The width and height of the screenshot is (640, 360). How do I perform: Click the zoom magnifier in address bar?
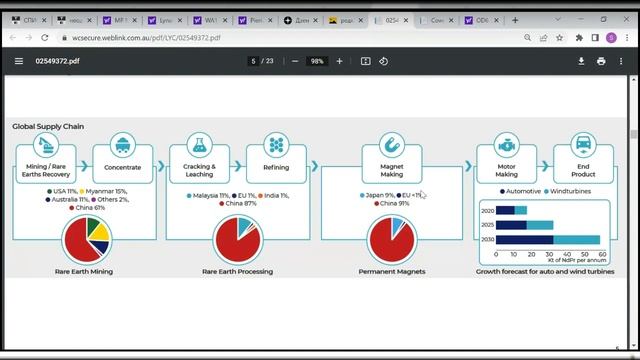tap(527, 38)
